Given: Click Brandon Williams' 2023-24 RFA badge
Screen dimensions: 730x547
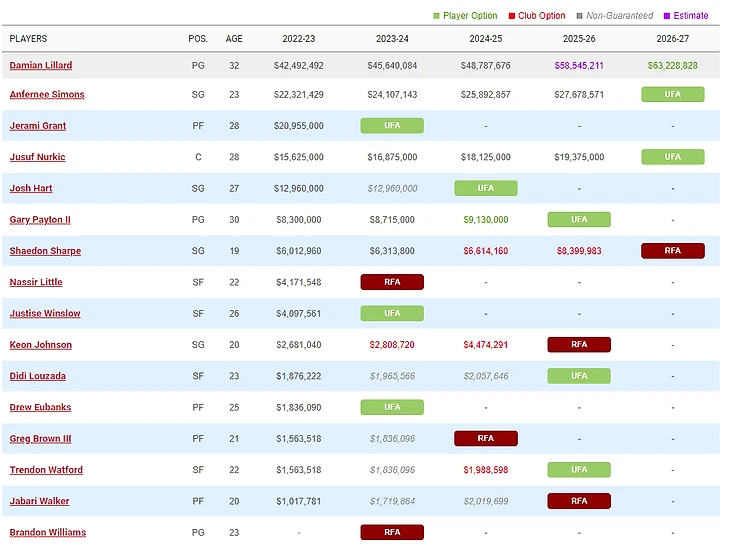Looking at the screenshot, I should coord(392,532).
